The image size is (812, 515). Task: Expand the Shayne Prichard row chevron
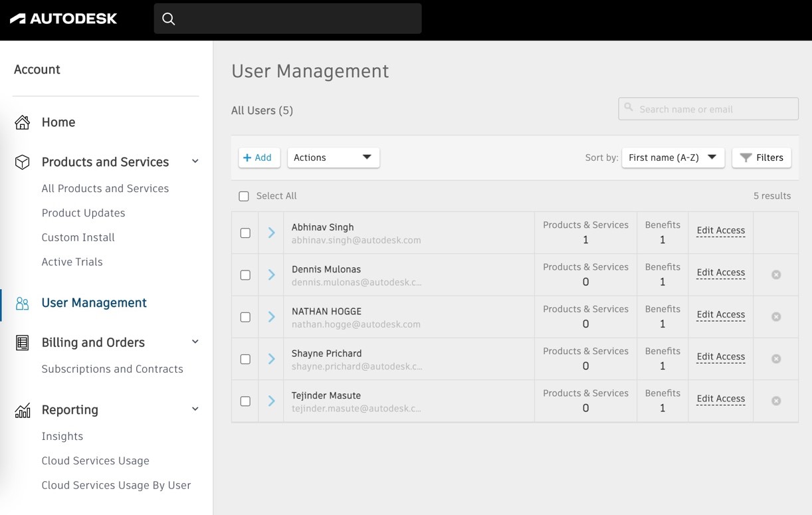(x=271, y=359)
